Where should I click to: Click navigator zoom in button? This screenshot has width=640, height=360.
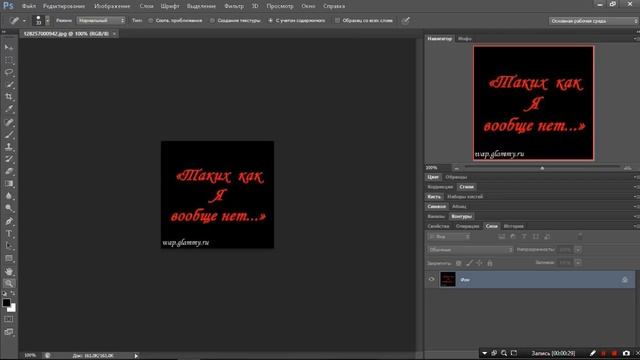tap(627, 168)
